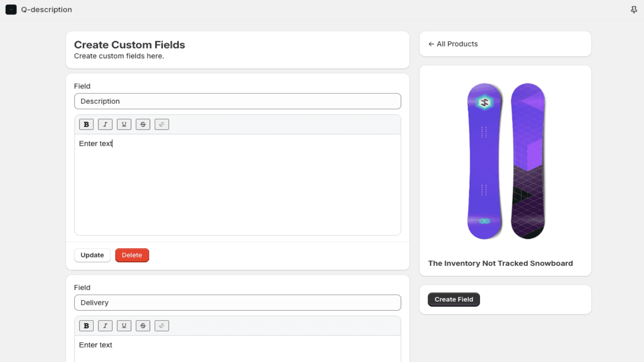Image resolution: width=644 pixels, height=362 pixels.
Task: Insert link in Delivery editor toolbar
Action: coord(162,326)
